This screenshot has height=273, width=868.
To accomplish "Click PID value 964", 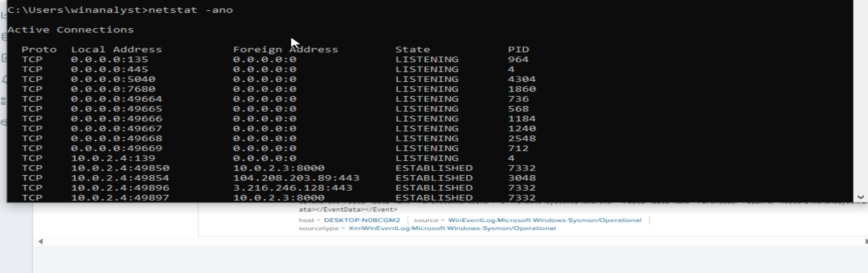I will (518, 59).
